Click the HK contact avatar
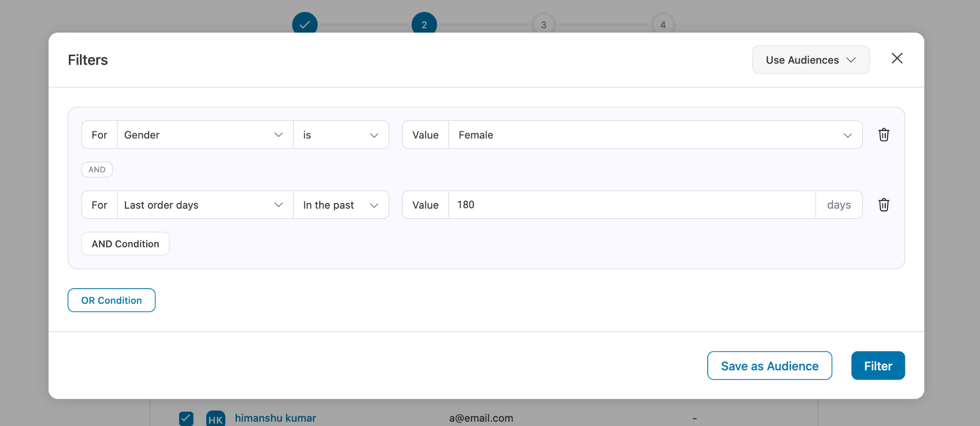The height and width of the screenshot is (426, 980). click(215, 418)
